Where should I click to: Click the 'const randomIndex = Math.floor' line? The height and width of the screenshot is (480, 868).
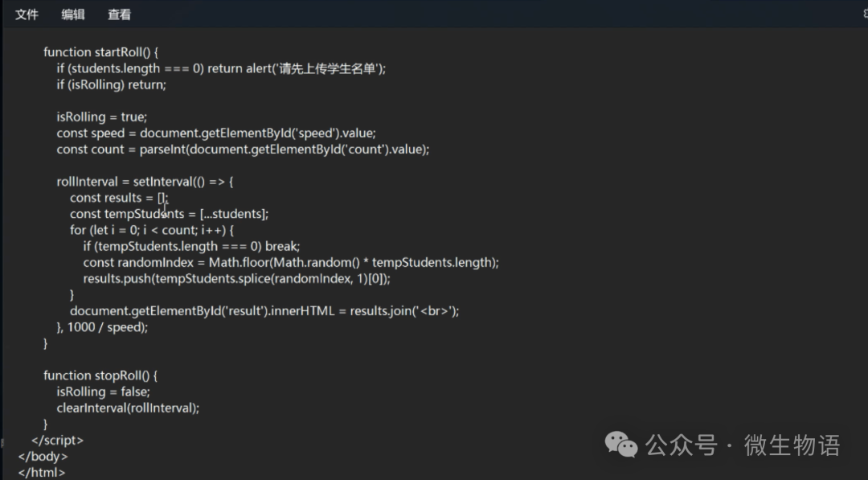point(291,262)
